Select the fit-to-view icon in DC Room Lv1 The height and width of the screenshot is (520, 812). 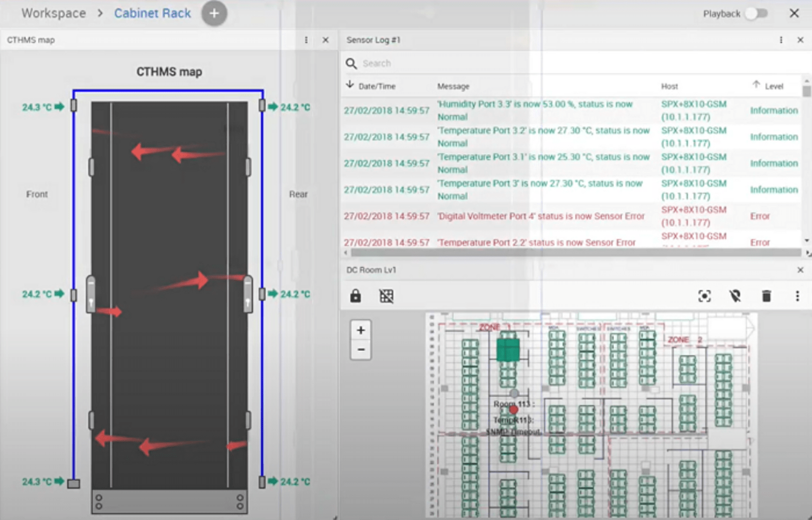(704, 297)
